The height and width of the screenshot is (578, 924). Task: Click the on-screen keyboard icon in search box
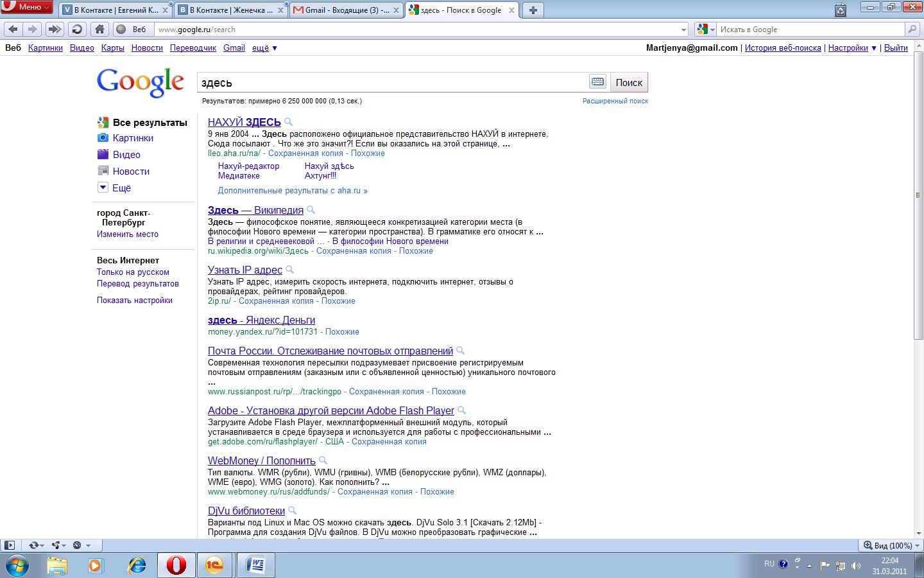pos(597,82)
